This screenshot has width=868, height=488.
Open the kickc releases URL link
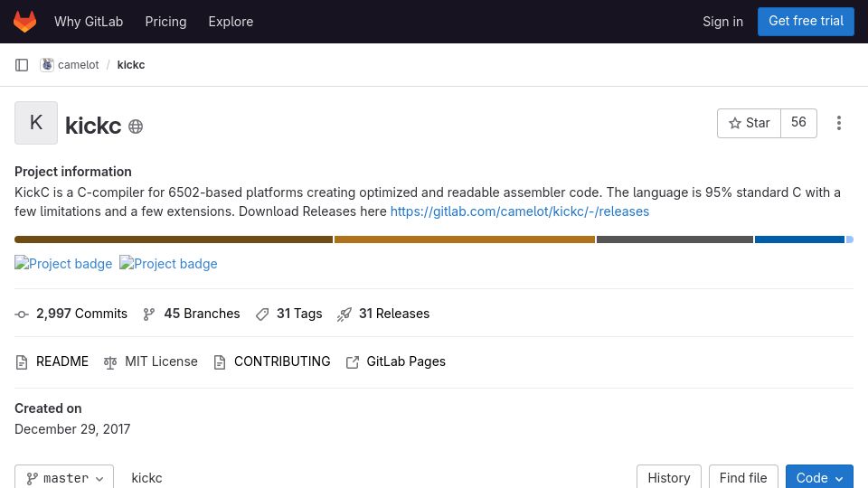519,211
